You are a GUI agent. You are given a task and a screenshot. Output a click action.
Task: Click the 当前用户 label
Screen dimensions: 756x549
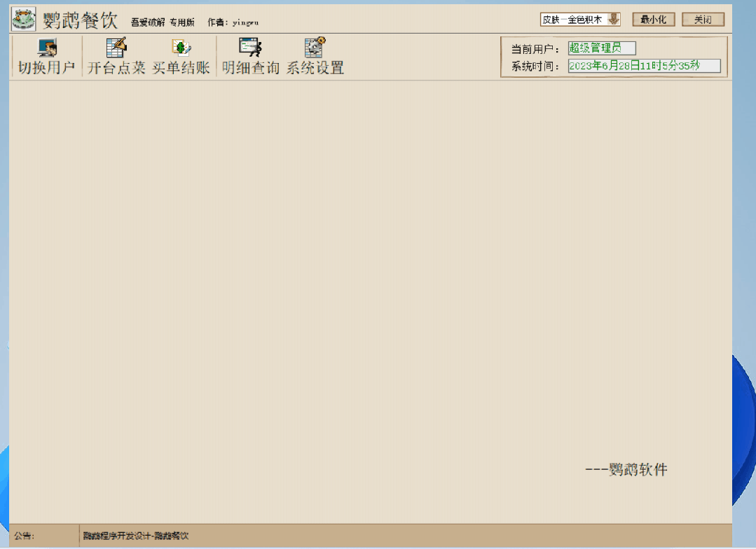[535, 49]
